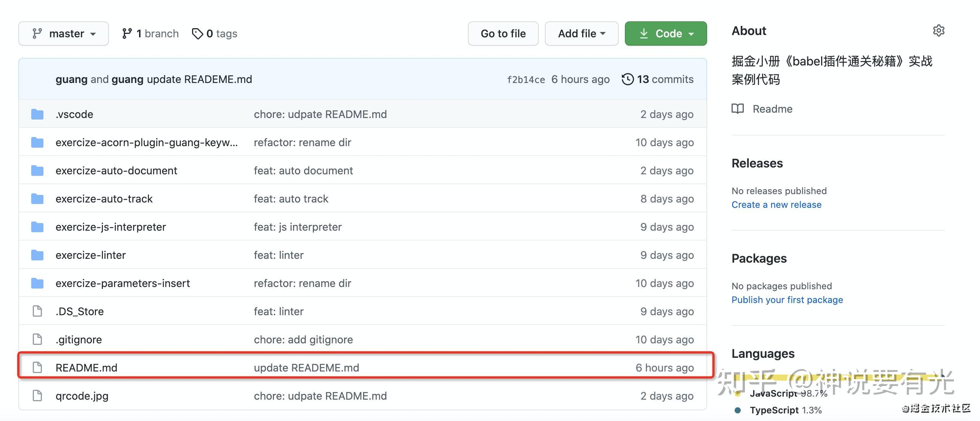Open 'chore: add gitignore' commit message

click(303, 340)
